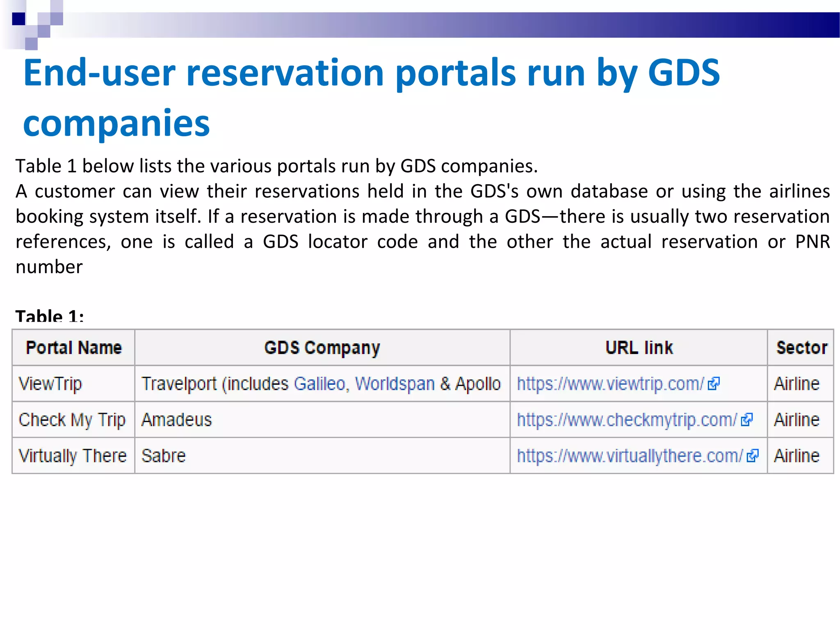Click the Worldspan hyperlink in table
This screenshot has height=630, width=840.
coord(394,384)
